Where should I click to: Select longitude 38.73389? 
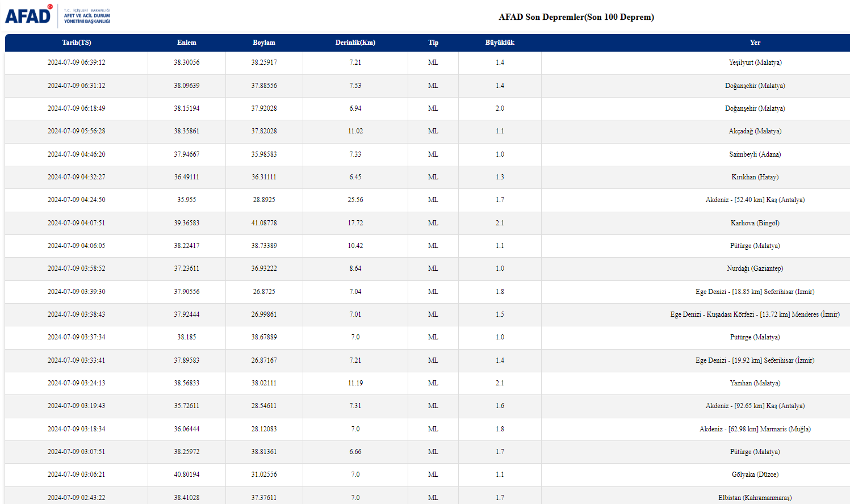click(264, 246)
